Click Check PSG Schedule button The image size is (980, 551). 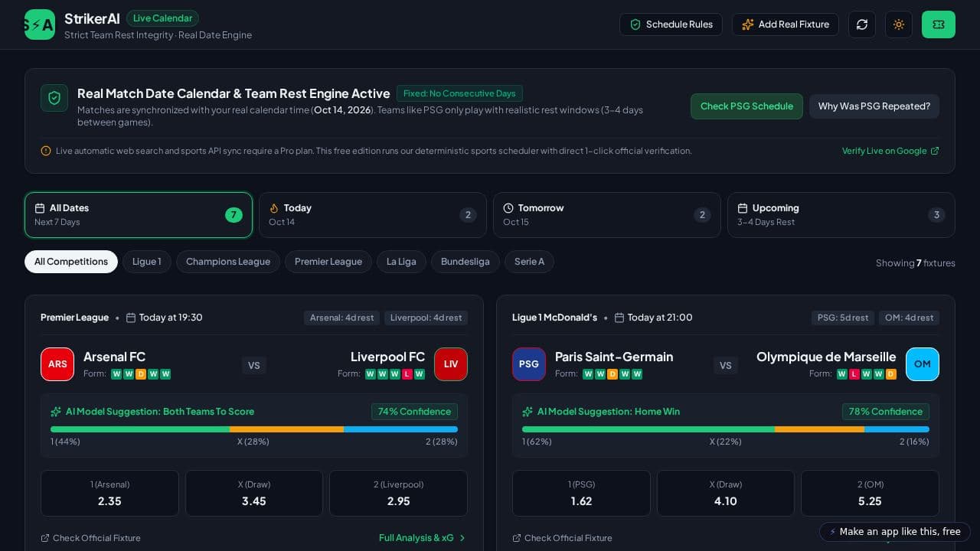746,106
